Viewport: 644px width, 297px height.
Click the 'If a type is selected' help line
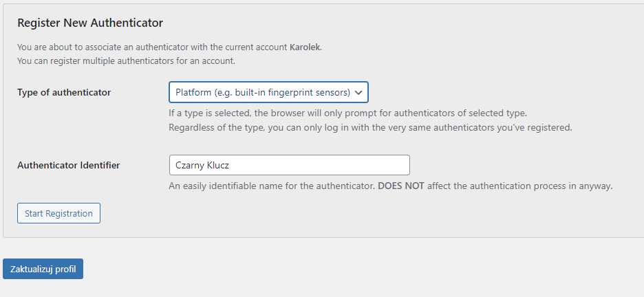tap(348, 113)
